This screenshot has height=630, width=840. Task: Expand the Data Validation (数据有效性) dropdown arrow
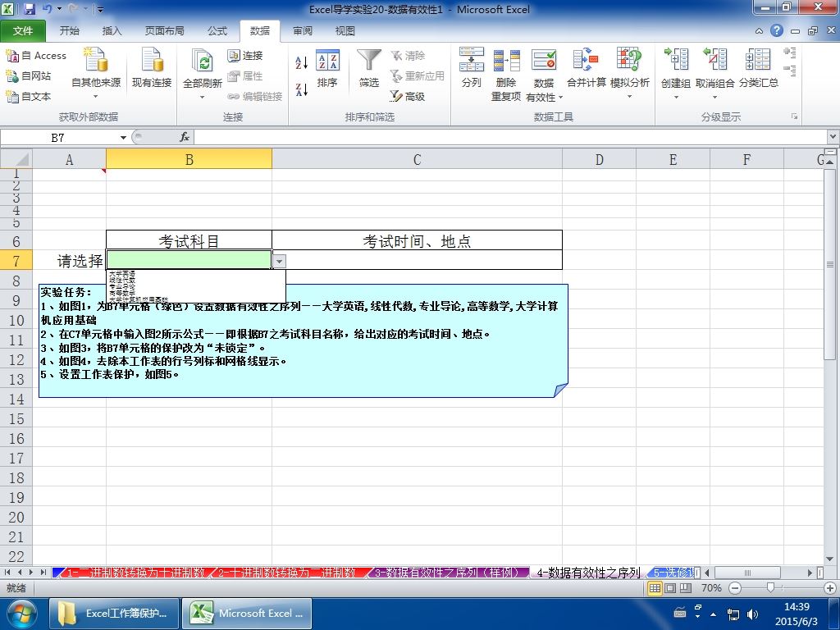560,97
